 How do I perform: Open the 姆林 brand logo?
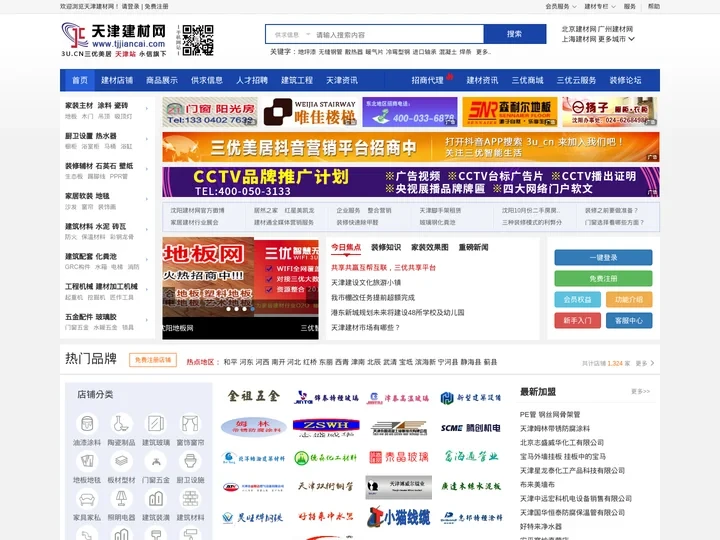253,427
